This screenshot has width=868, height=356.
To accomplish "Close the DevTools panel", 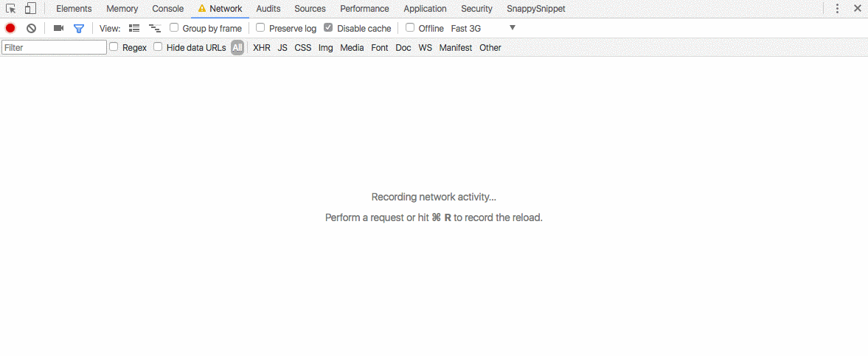I will coord(858,8).
